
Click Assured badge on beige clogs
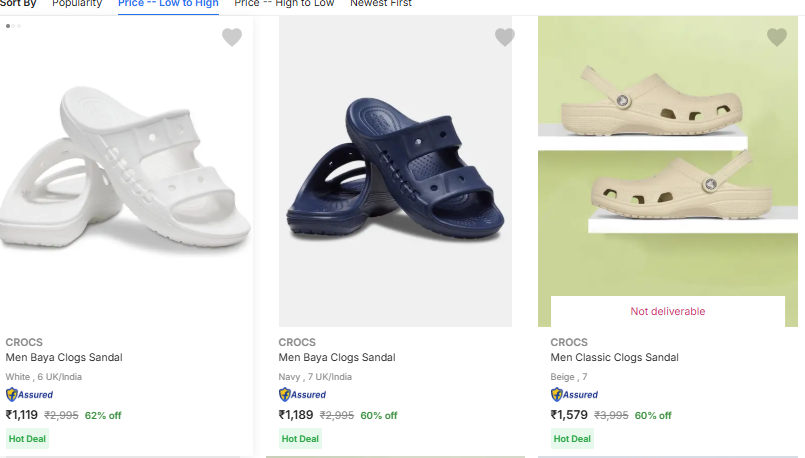tap(575, 394)
